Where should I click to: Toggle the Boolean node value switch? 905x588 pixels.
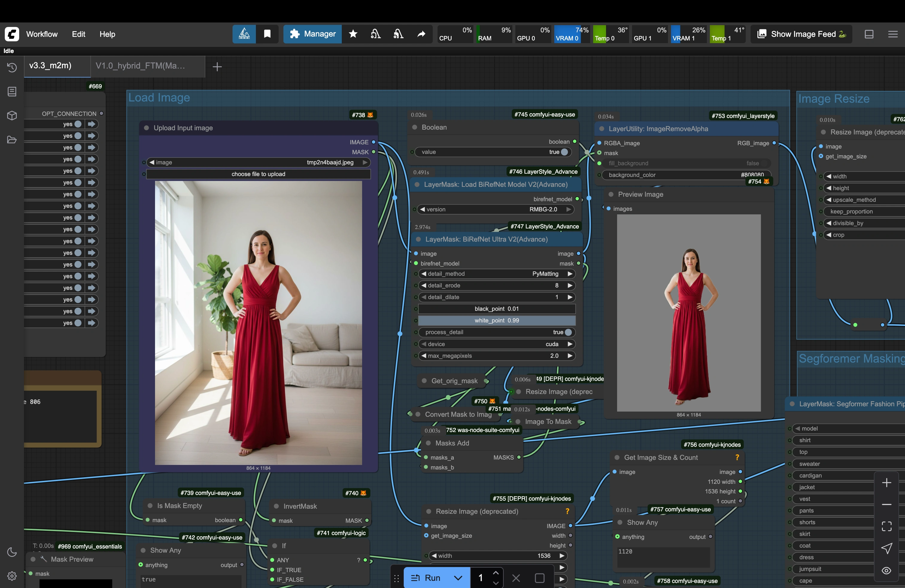pyautogui.click(x=564, y=152)
